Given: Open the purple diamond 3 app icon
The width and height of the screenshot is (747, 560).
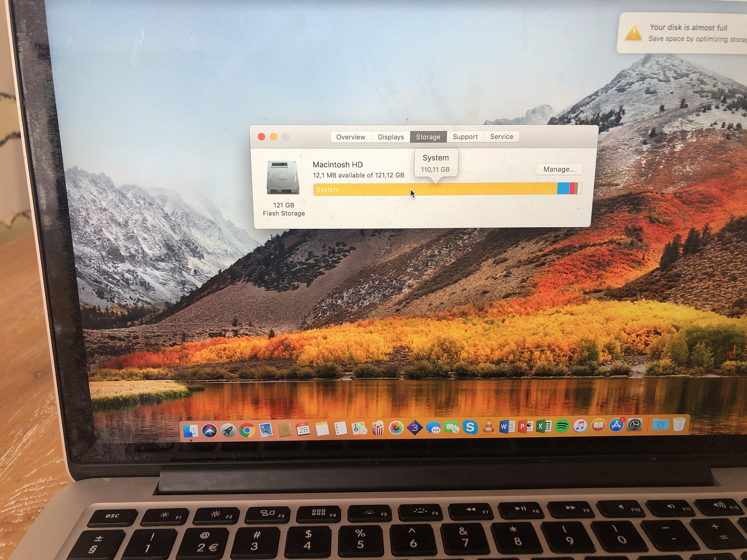Looking at the screenshot, I should (415, 428).
